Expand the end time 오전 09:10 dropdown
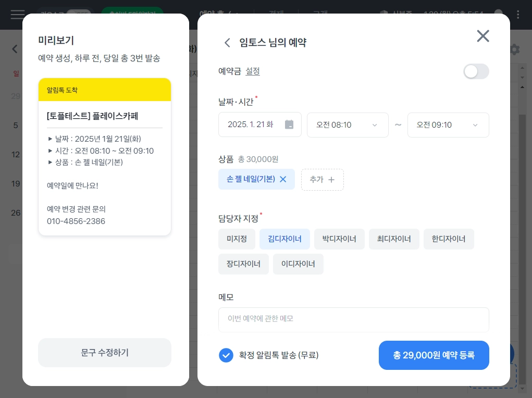The height and width of the screenshot is (398, 532). click(448, 125)
